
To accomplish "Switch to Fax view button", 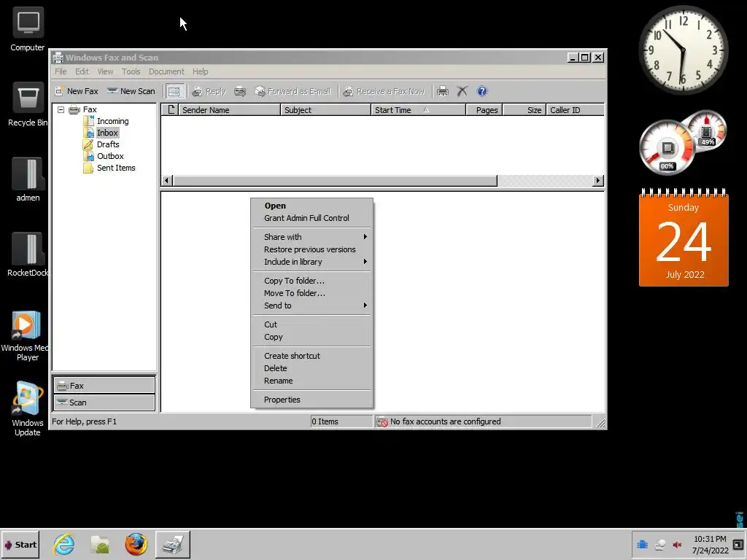I will point(104,385).
